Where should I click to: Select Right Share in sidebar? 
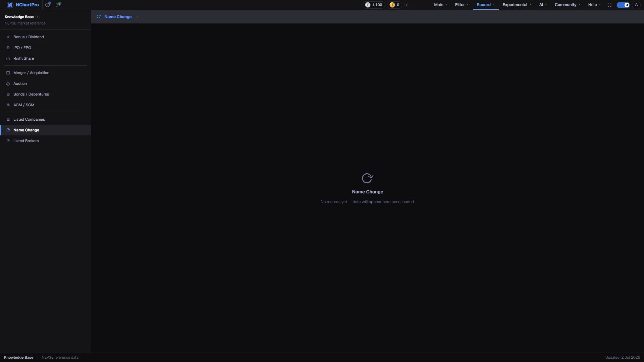(45, 58)
